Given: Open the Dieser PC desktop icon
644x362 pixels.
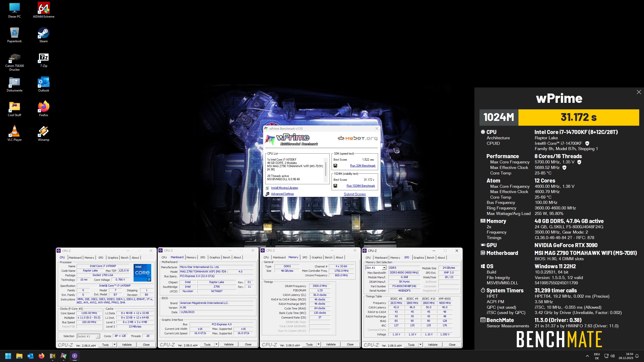Looking at the screenshot, I should pos(14,10).
